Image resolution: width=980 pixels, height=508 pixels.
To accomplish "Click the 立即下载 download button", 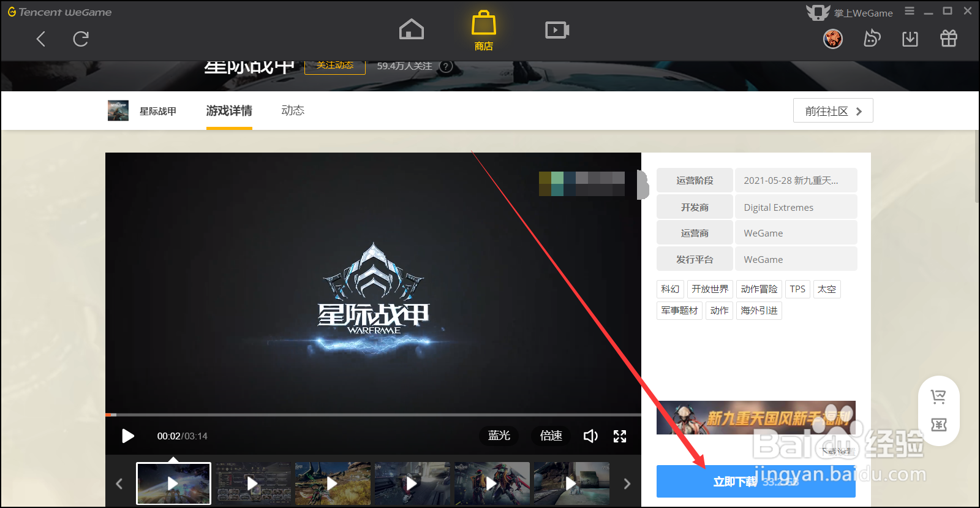I will [x=756, y=482].
